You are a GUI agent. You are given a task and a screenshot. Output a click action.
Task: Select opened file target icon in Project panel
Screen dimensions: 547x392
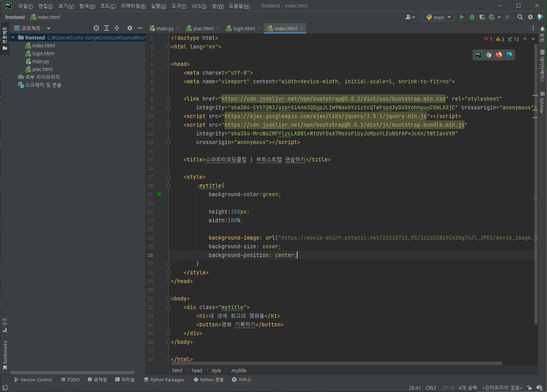[x=96, y=28]
